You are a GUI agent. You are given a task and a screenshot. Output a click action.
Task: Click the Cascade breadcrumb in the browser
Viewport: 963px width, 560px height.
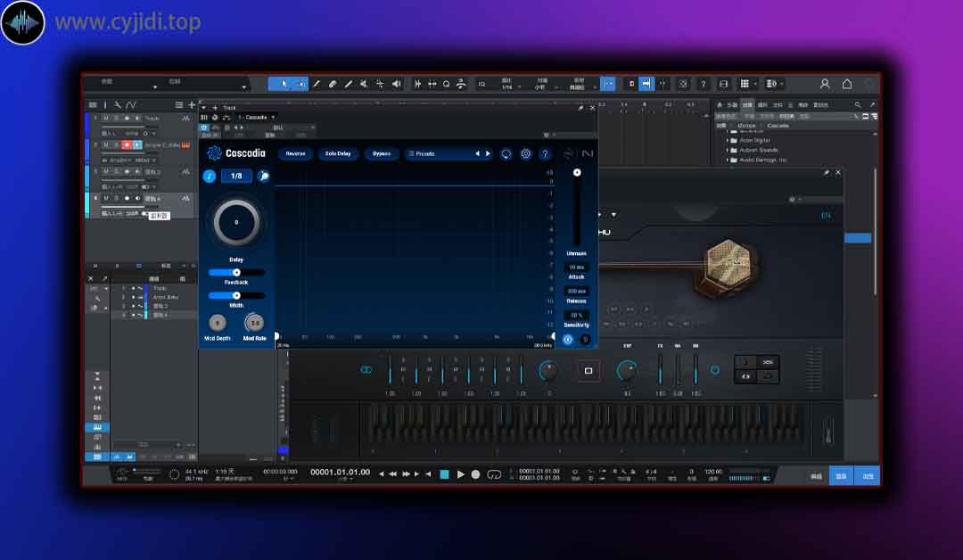pyautogui.click(x=778, y=125)
